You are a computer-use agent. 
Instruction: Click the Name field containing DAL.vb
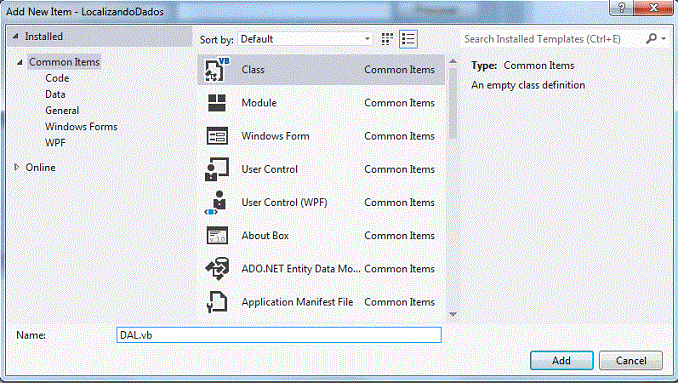click(279, 335)
